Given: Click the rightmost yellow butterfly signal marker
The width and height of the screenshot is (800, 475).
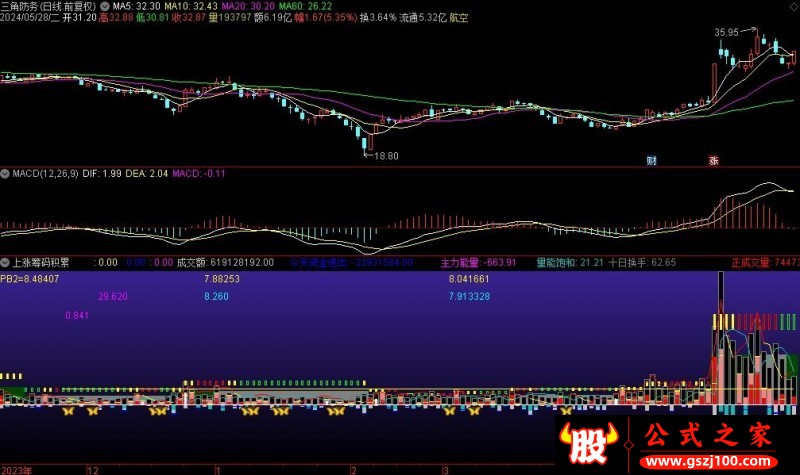Looking at the screenshot, I should point(564,410).
